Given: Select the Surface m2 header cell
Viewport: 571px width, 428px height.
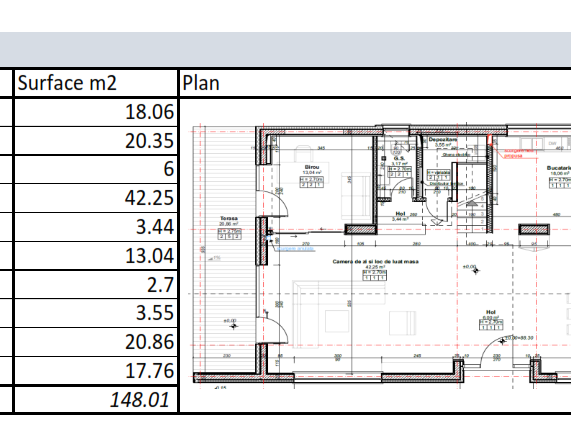Looking at the screenshot, I should click(x=96, y=83).
